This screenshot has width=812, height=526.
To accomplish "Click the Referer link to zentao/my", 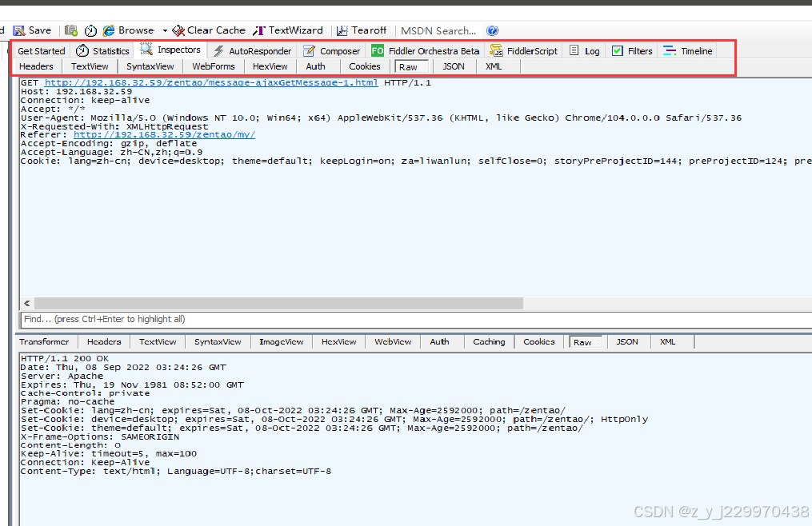I will pos(164,134).
